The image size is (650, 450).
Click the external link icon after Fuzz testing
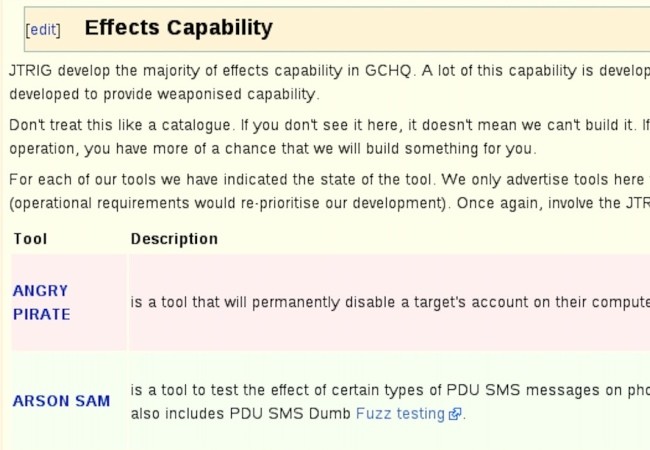tap(455, 414)
